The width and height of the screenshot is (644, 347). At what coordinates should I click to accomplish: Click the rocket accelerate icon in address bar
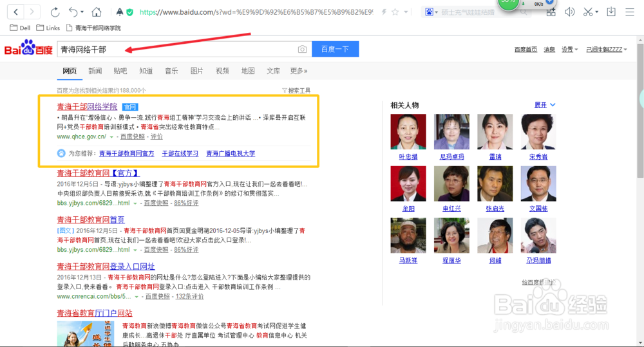120,12
